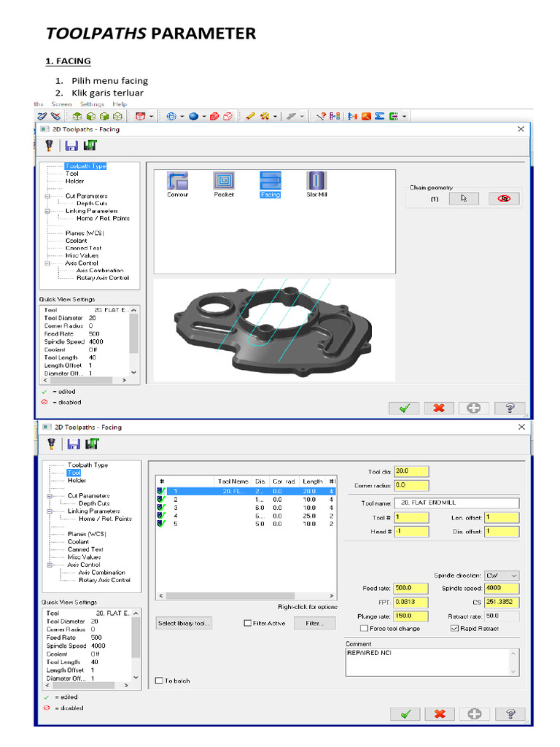This screenshot has width=560, height=747.
Task: Uncheck the Rapid Retract checkbox
Action: [x=454, y=628]
